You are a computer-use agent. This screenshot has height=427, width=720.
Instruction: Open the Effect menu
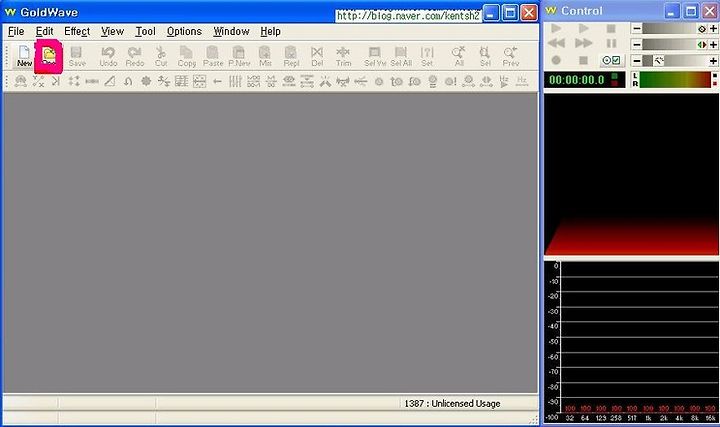77,31
